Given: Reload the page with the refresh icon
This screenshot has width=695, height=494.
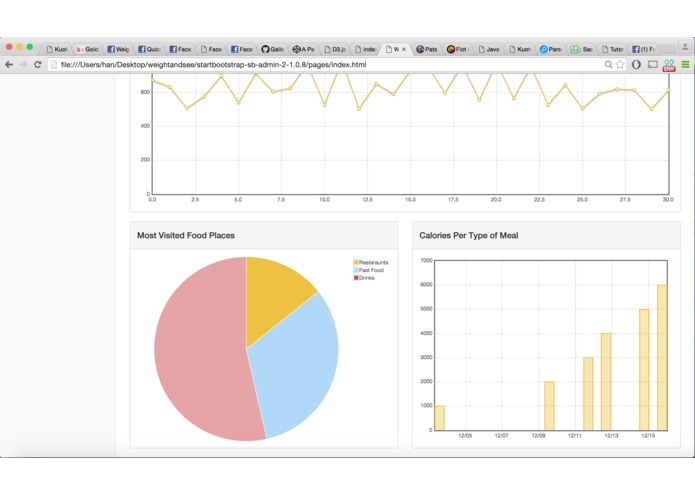Looking at the screenshot, I should tap(38, 65).
